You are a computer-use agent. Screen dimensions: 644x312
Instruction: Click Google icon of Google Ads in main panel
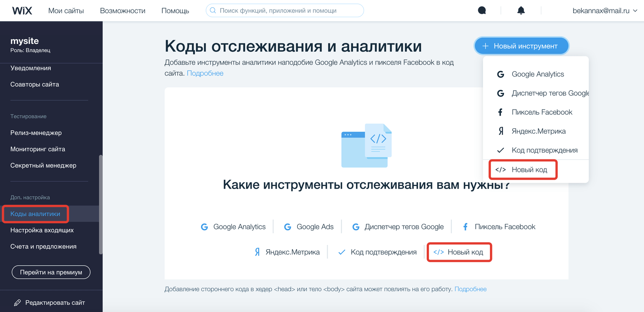(x=288, y=227)
